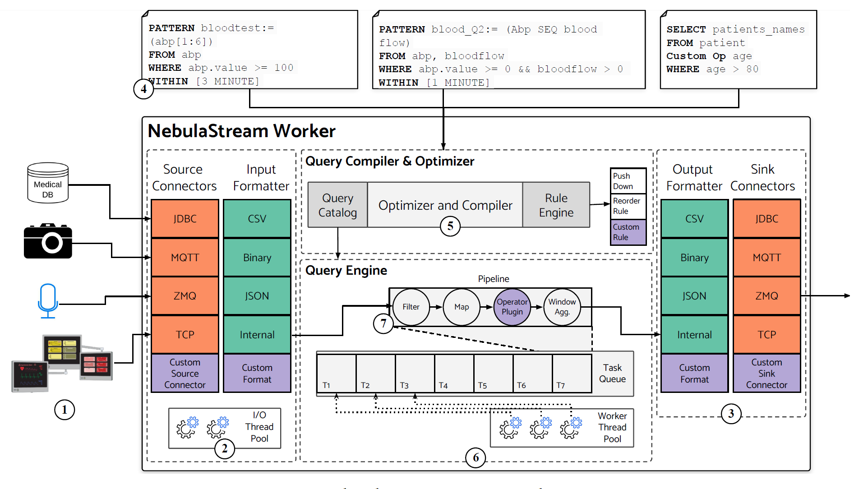Click the Worker Thread Pool gear icons
Image resolution: width=868 pixels, height=489 pixels.
tap(540, 428)
